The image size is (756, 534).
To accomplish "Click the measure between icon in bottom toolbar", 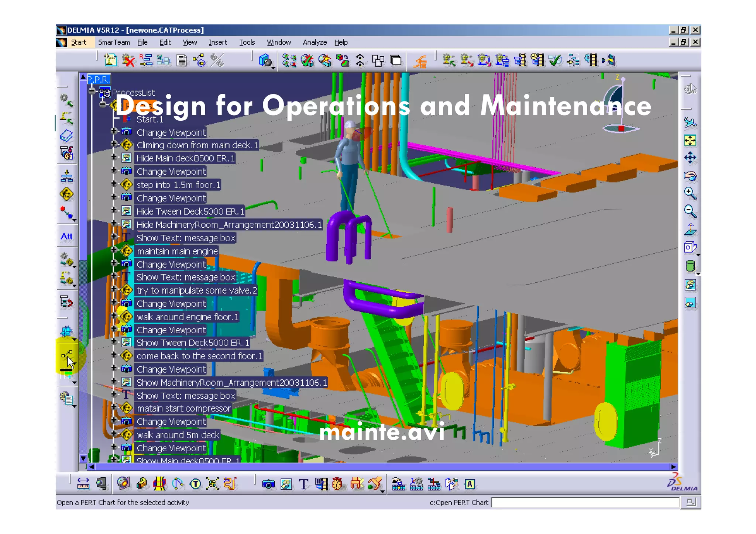I will (x=83, y=484).
